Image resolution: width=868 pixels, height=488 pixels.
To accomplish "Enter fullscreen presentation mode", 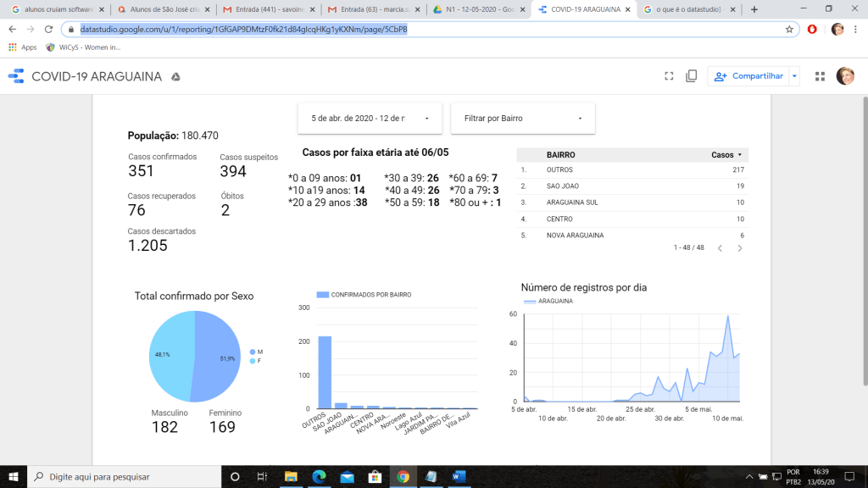I will [669, 76].
